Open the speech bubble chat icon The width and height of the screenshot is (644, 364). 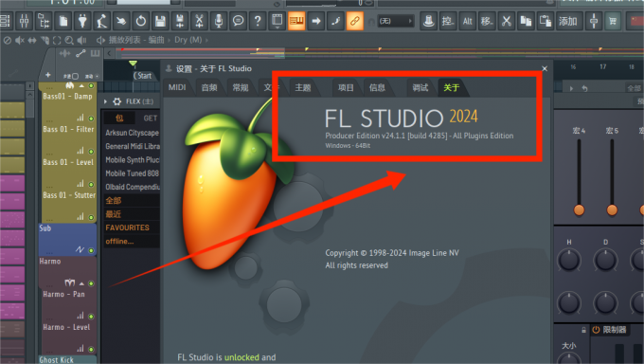pos(238,21)
